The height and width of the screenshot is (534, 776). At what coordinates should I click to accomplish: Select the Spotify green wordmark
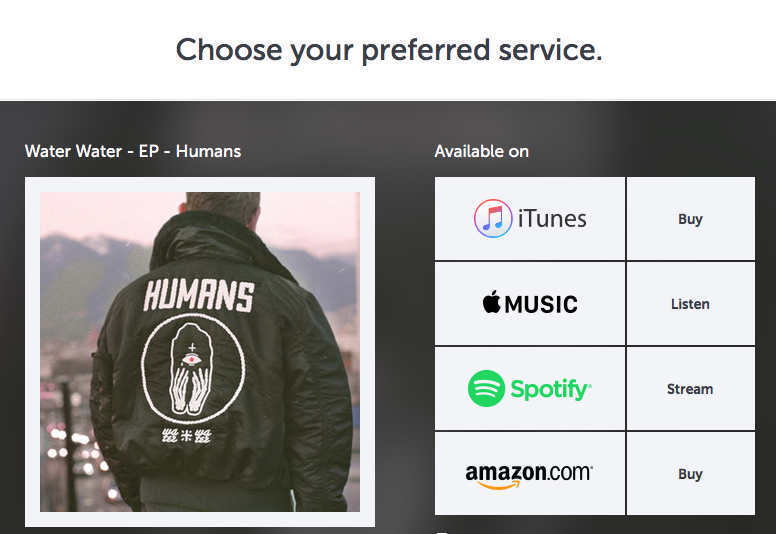click(x=550, y=389)
